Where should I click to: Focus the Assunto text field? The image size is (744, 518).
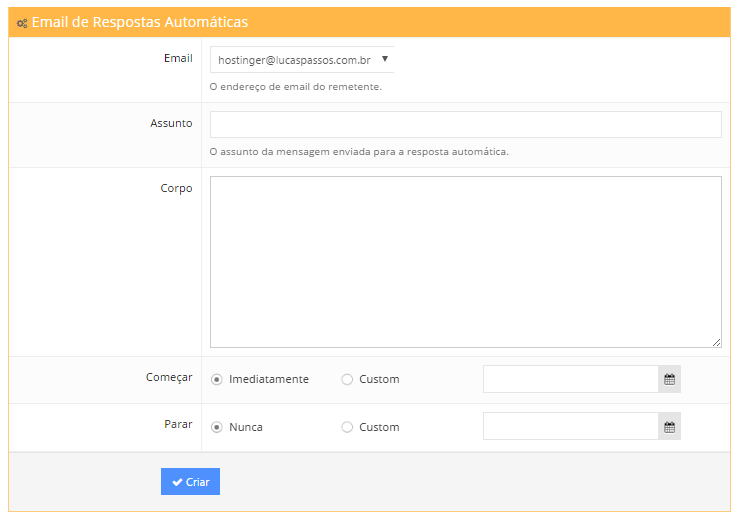pyautogui.click(x=465, y=124)
